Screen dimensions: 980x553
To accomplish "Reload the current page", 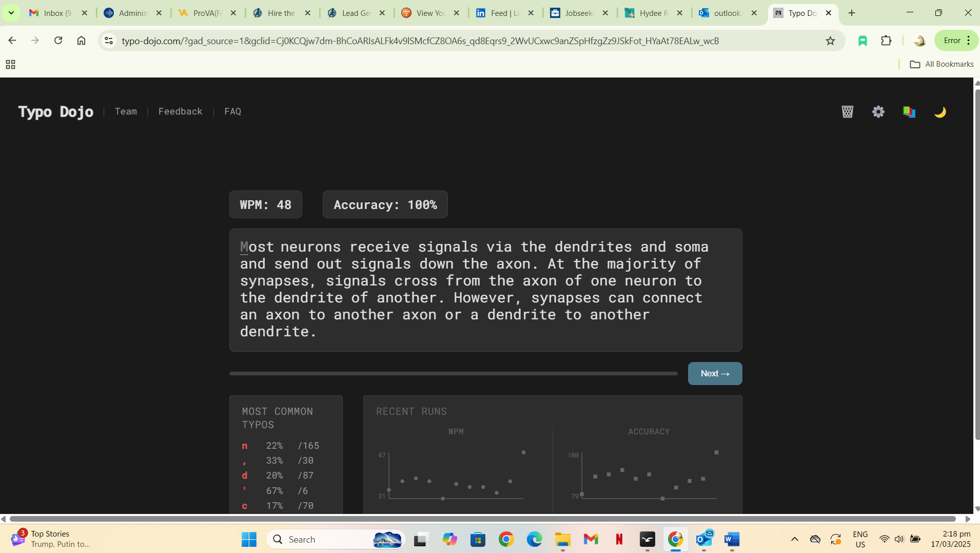I will [x=58, y=41].
